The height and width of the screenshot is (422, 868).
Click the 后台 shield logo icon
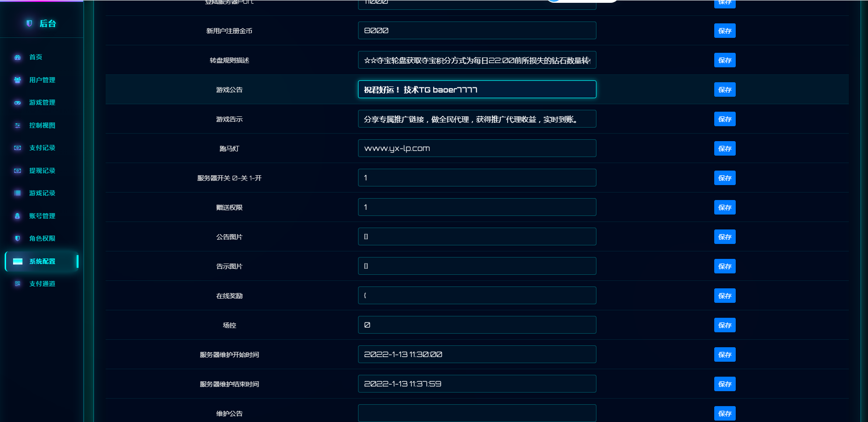[x=29, y=23]
